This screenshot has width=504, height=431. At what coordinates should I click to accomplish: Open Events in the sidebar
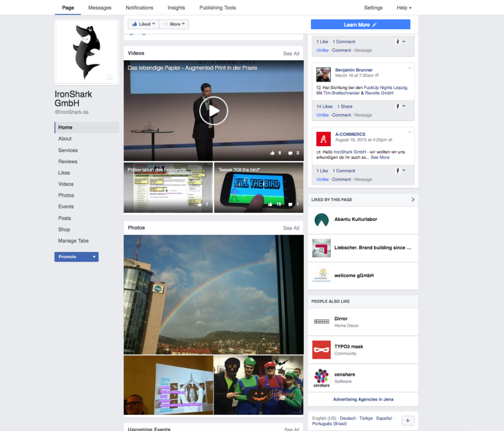coord(66,207)
